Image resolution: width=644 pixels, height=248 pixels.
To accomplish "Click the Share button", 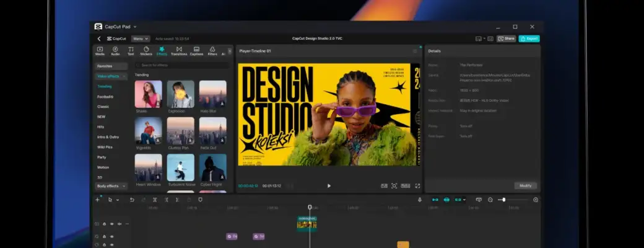I will point(507,38).
